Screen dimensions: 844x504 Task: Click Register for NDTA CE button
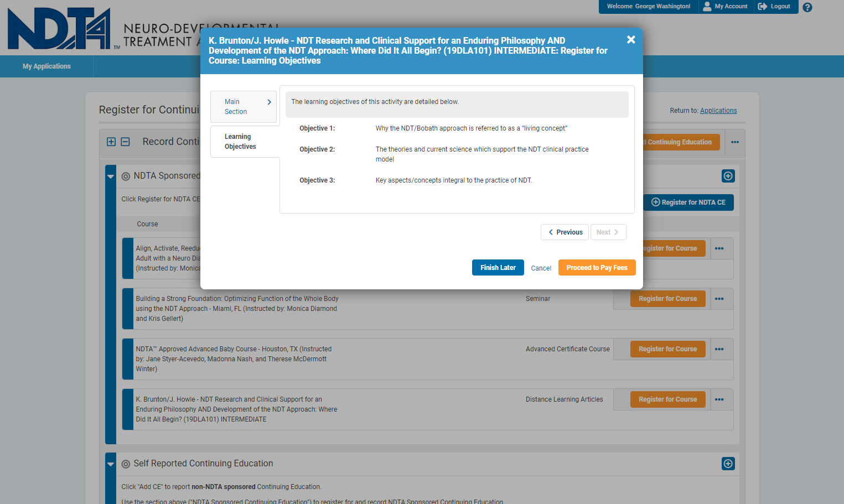coord(688,202)
